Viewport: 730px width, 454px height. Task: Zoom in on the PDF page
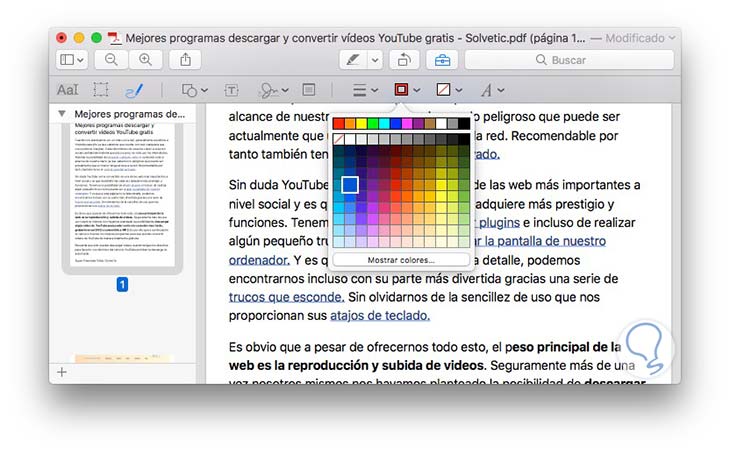(145, 60)
